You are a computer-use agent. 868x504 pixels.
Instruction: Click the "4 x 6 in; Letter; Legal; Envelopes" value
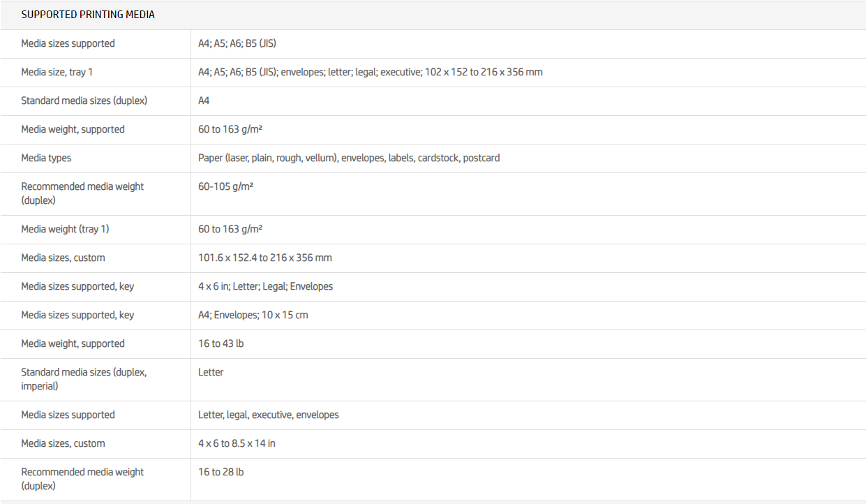pos(265,286)
